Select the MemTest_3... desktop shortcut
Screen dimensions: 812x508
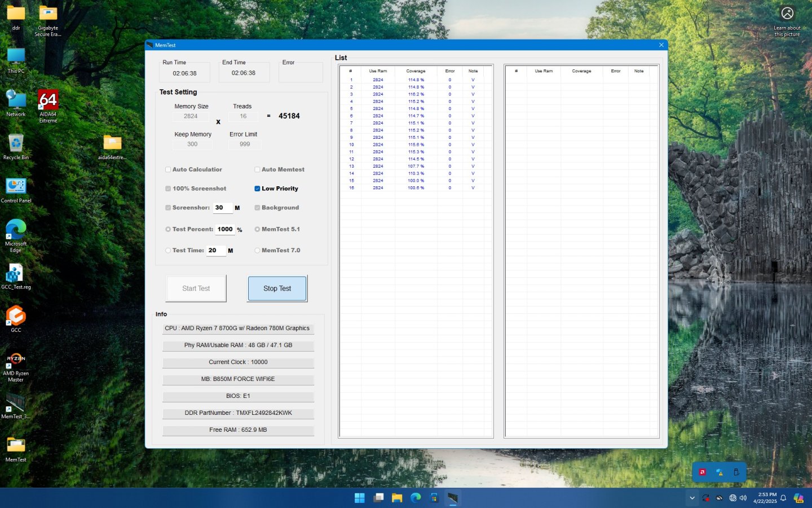16,406
